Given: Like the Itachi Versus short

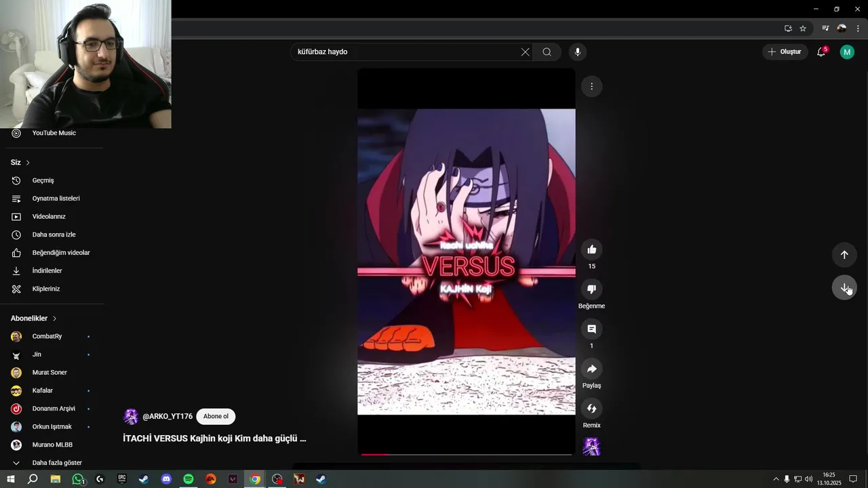Looking at the screenshot, I should coord(591,249).
